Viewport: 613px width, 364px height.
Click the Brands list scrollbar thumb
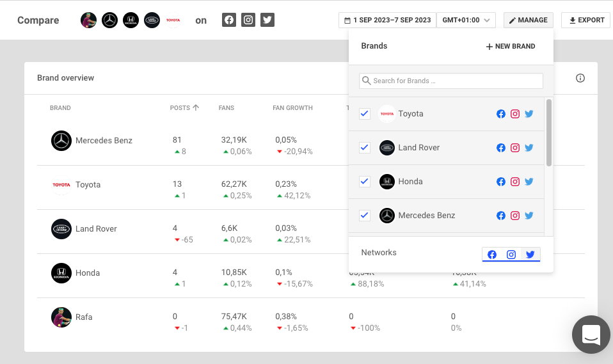[x=549, y=133]
